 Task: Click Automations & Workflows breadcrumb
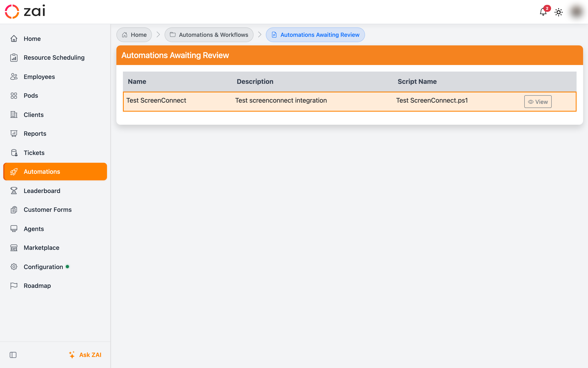click(x=209, y=35)
